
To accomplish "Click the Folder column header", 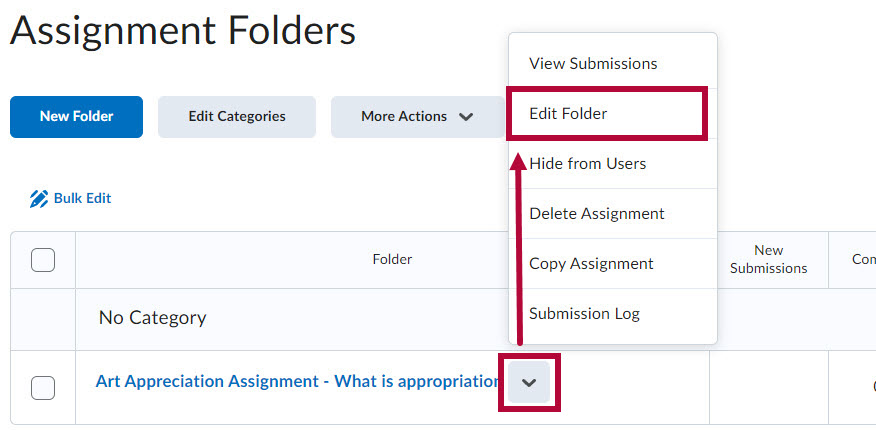I will [392, 259].
